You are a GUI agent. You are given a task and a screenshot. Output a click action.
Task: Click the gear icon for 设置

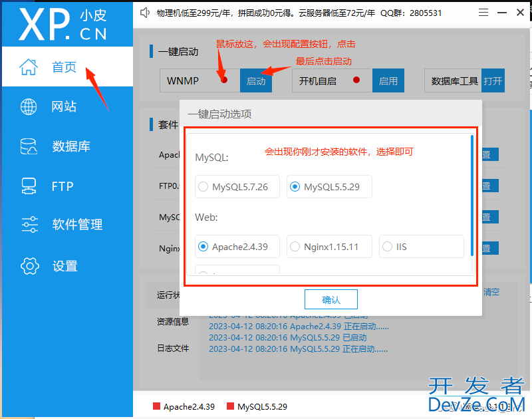click(x=29, y=265)
